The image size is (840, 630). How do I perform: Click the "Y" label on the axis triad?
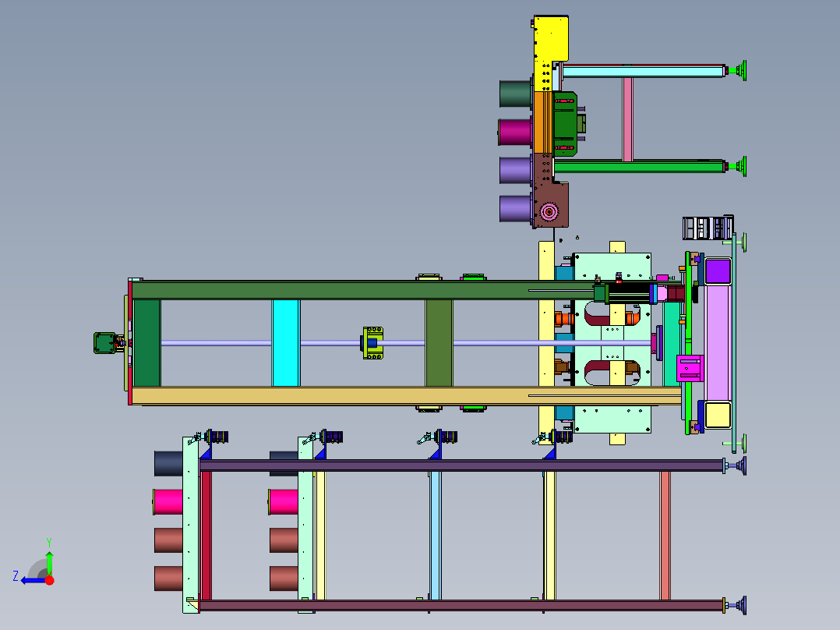pyautogui.click(x=49, y=542)
